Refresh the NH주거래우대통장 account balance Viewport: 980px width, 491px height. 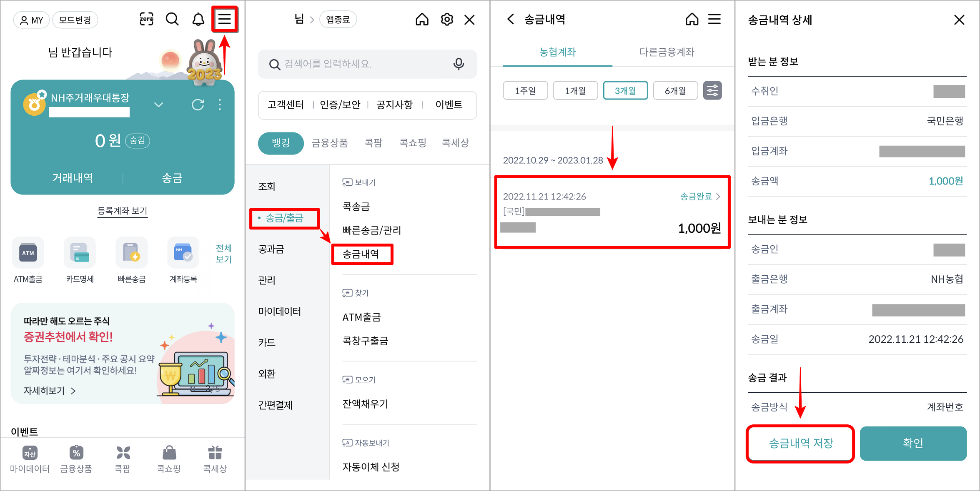tap(198, 105)
